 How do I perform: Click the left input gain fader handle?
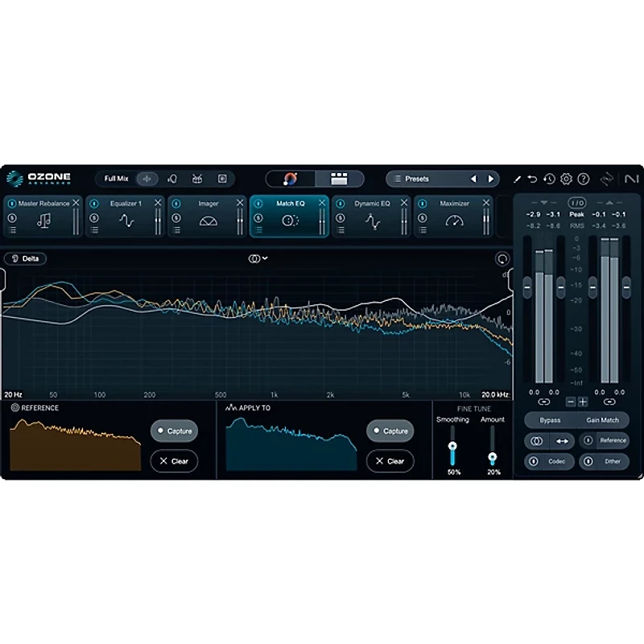tap(527, 287)
